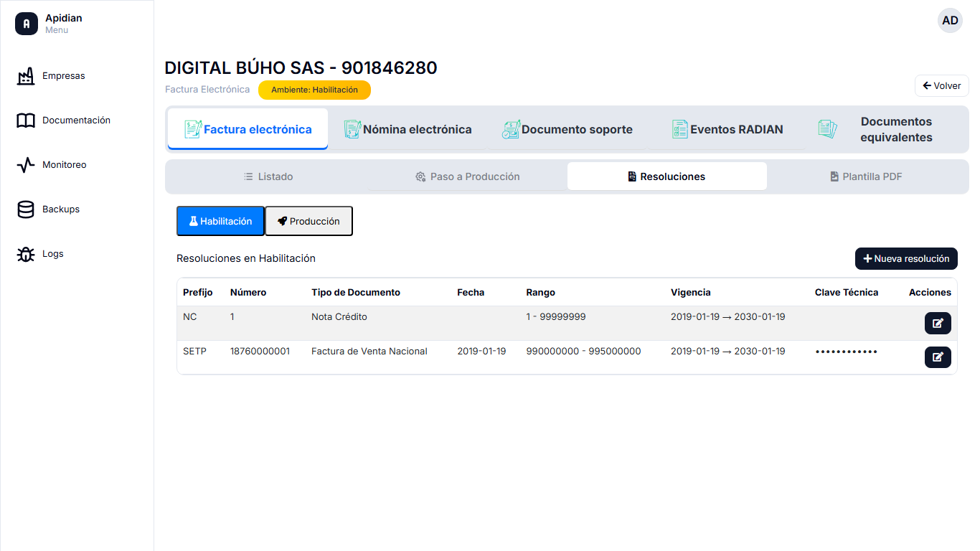Open Monitoreo pulse icon in sidebar
980x551 pixels.
pos(26,165)
